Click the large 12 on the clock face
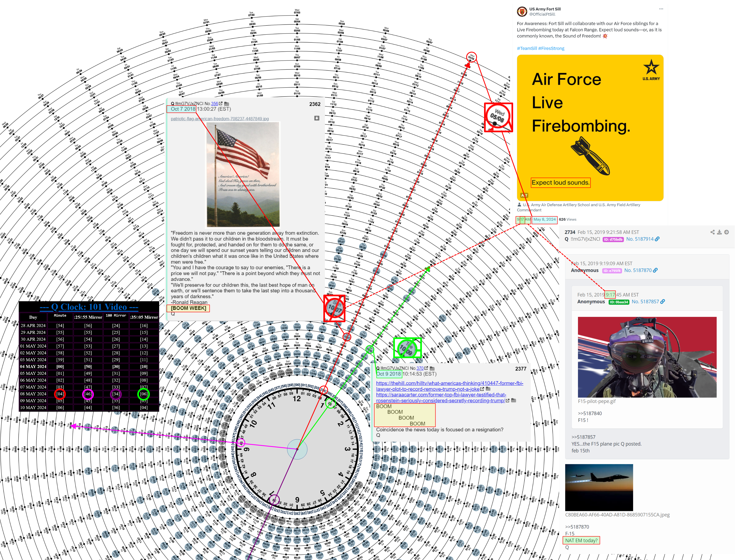740x560 pixels. click(297, 399)
